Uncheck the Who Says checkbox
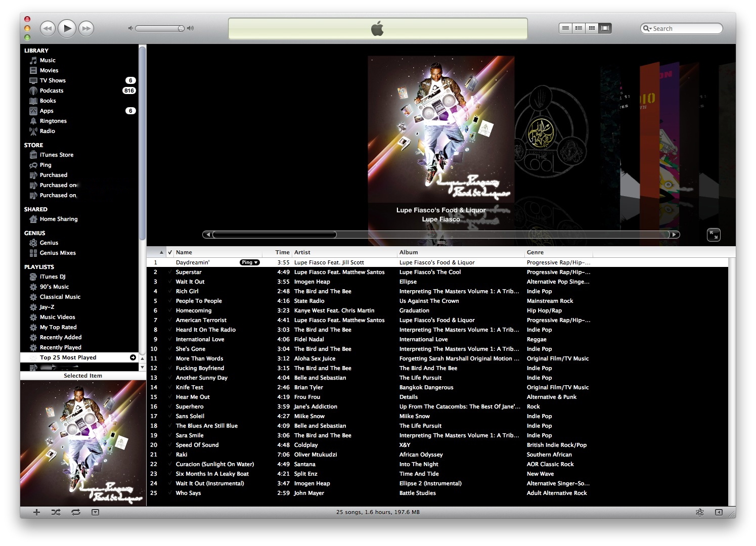The height and width of the screenshot is (546, 756). 170,493
